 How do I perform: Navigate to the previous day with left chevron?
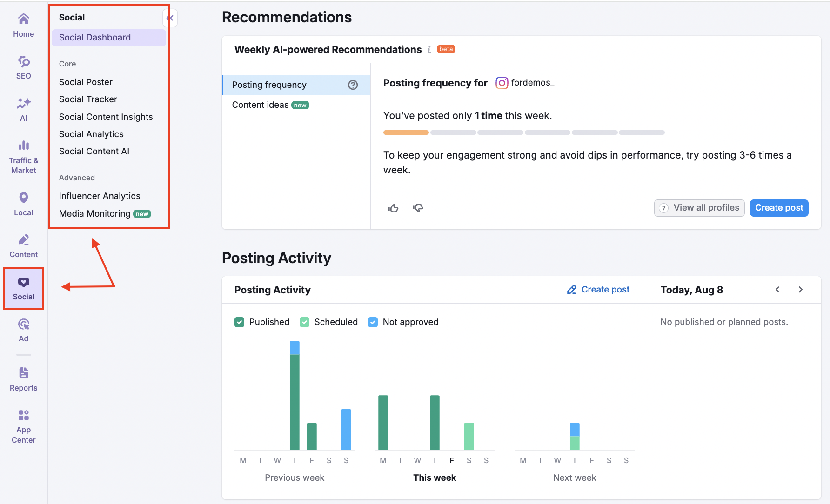[x=777, y=289]
